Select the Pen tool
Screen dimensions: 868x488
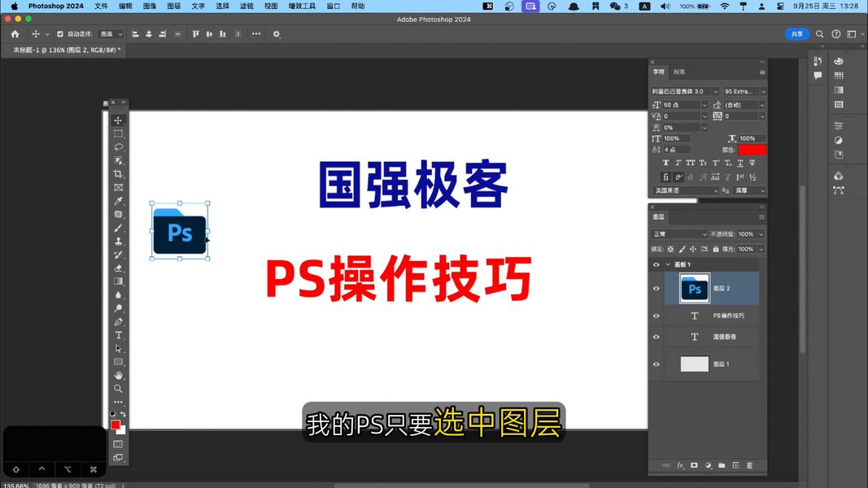pyautogui.click(x=118, y=321)
